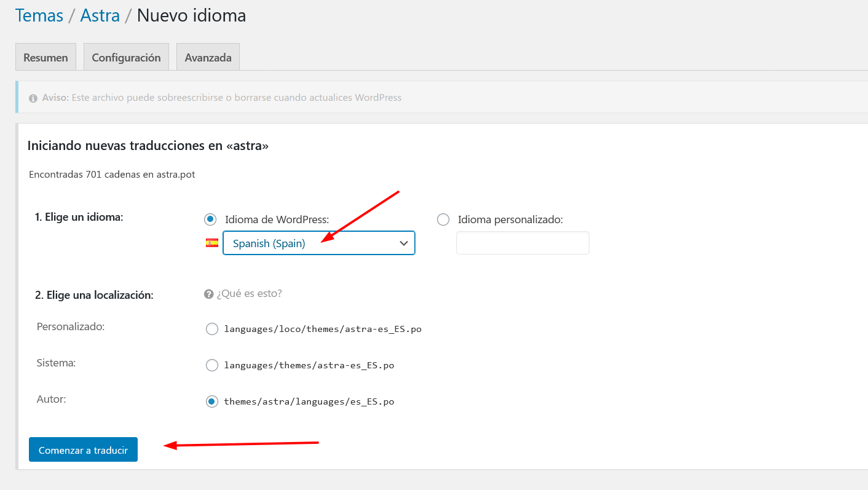Click the Idioma de WordPress label text
Screen dimensions: 868x490
pyautogui.click(x=277, y=219)
